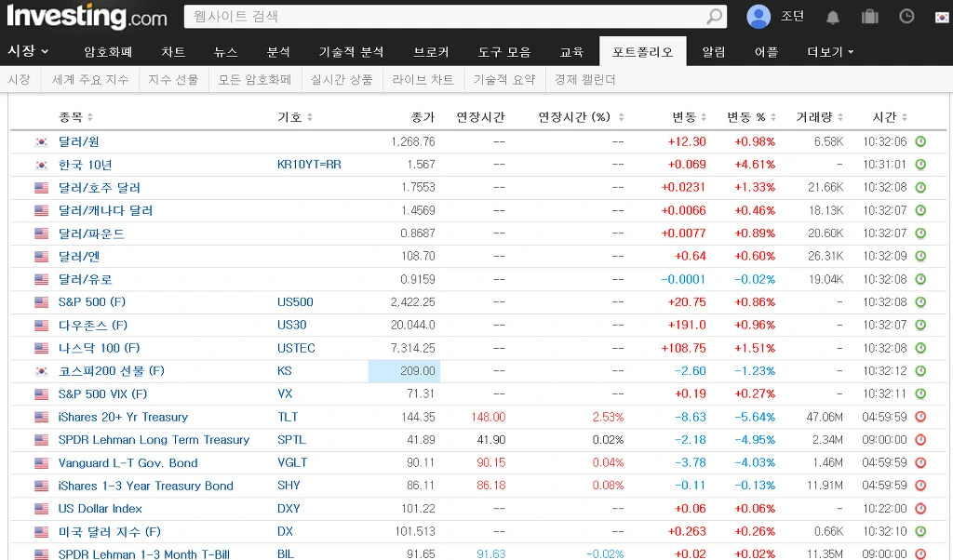The height and width of the screenshot is (560, 953).
Task: Open 세계 주요 지수 submenu link
Action: (x=90, y=80)
